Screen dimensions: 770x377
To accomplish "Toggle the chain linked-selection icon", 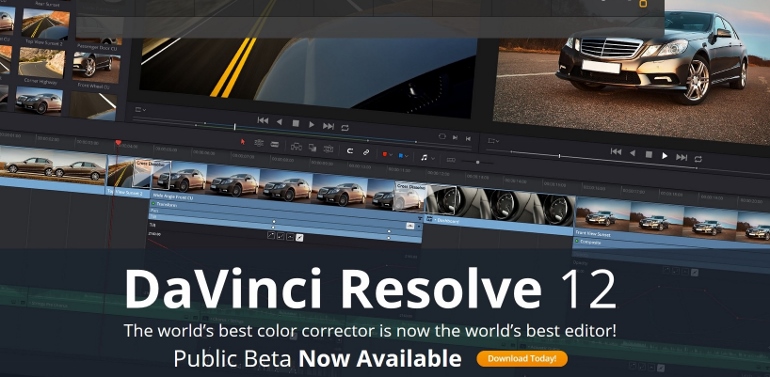I will pos(366,153).
